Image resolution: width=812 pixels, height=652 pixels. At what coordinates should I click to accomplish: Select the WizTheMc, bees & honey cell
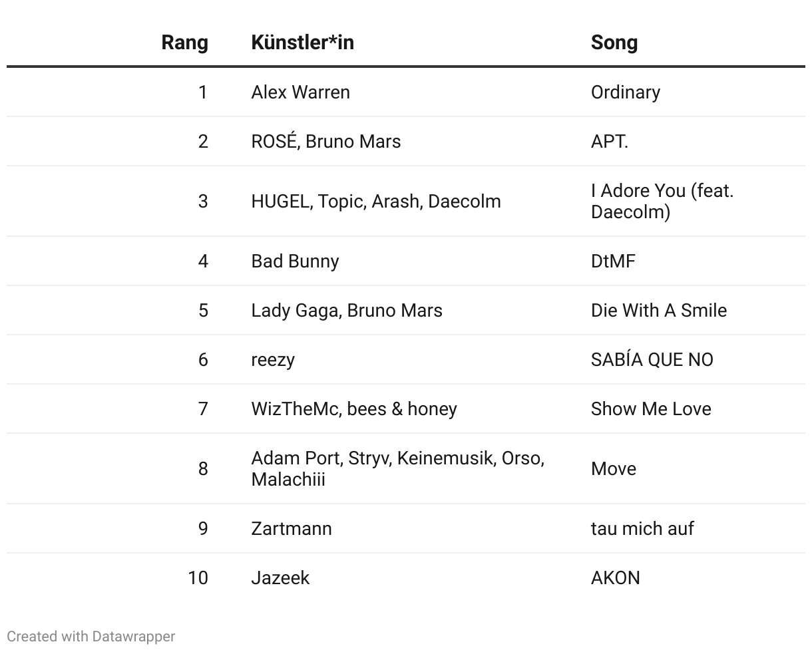pos(353,408)
